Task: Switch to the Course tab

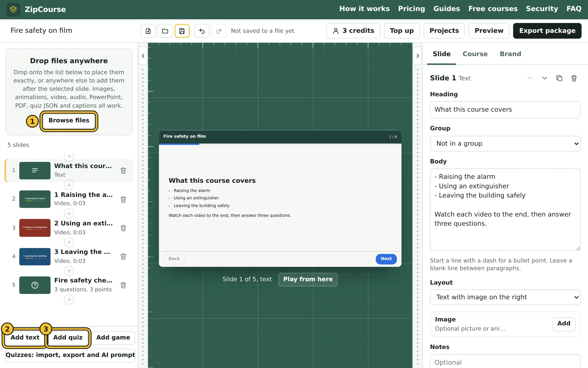Action: (x=475, y=54)
